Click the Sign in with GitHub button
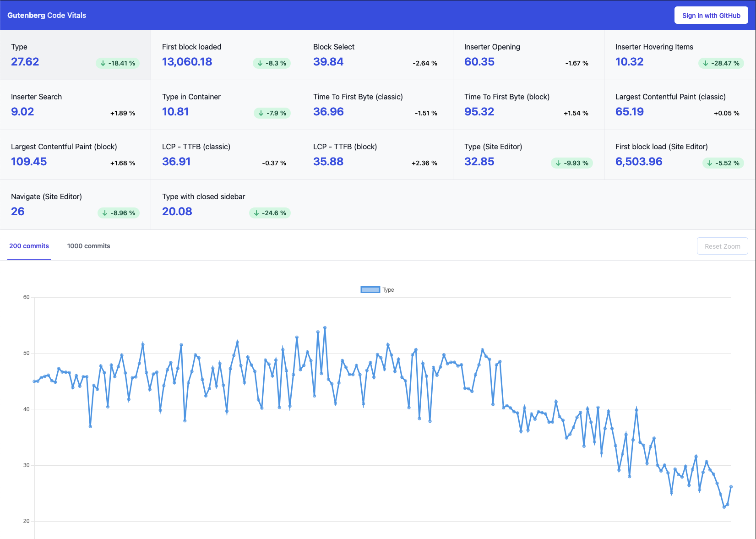 [x=711, y=15]
